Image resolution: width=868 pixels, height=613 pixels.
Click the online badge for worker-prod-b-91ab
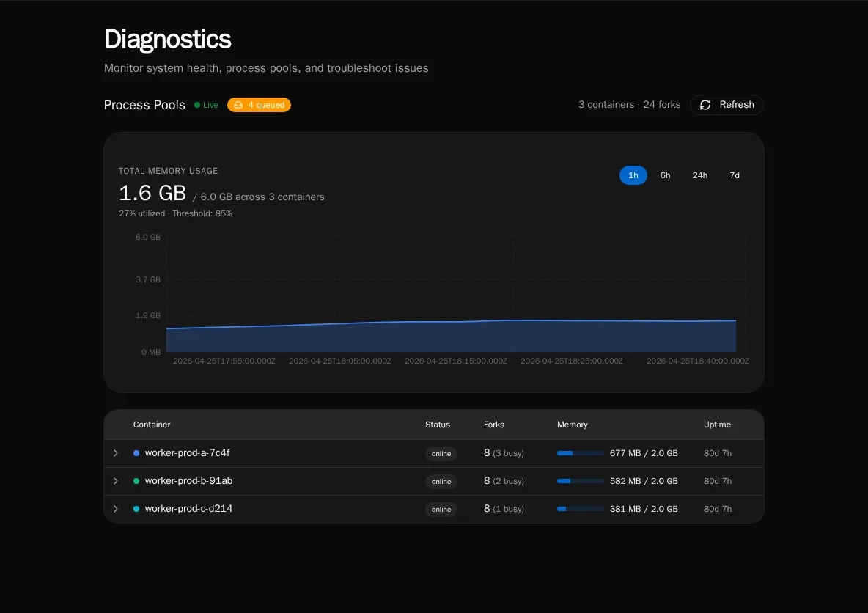441,481
